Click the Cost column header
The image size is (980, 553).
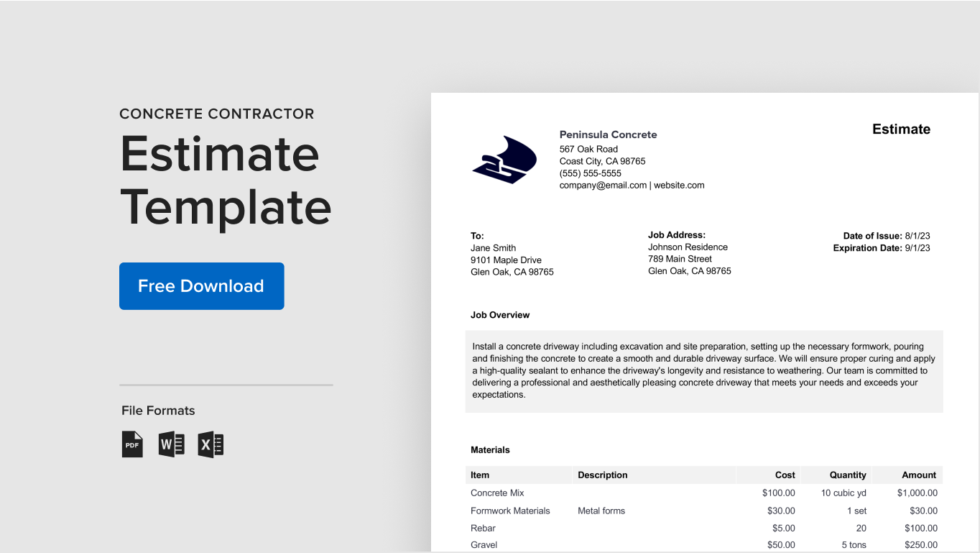click(x=785, y=475)
